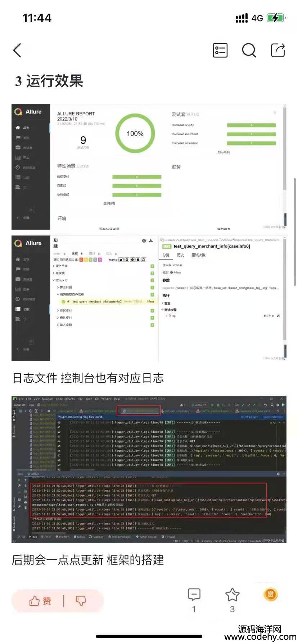Go back using the top-left arrow
Screen dimensions: 298x644
(17, 50)
